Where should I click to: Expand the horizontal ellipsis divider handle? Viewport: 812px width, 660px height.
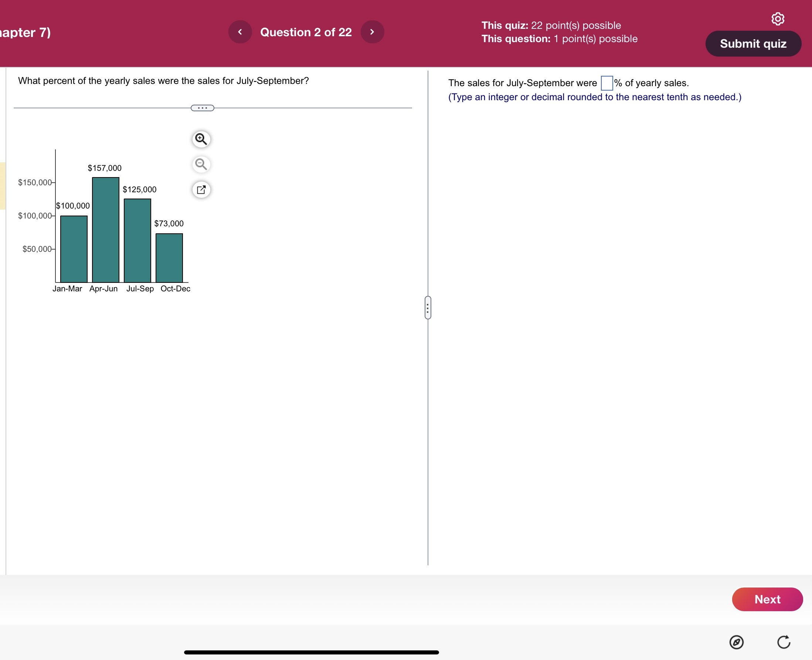point(202,108)
